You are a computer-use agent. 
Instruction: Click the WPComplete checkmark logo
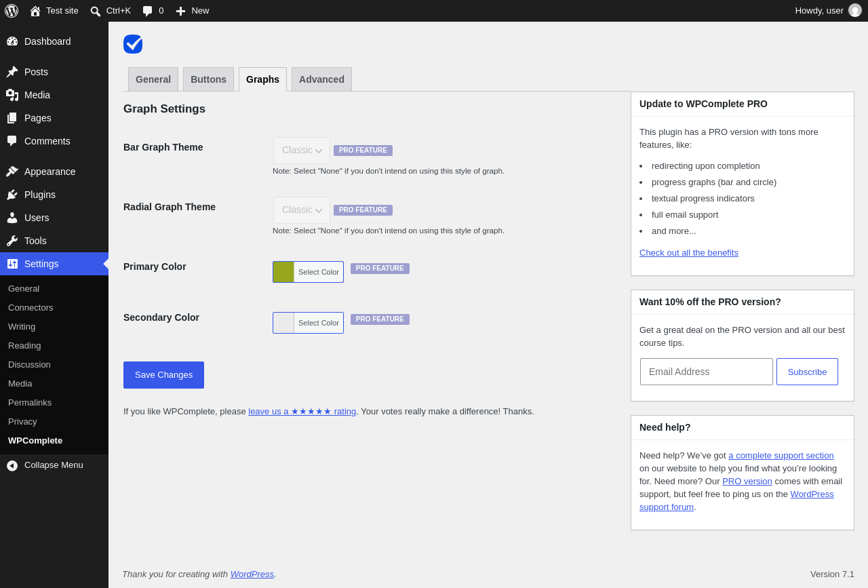coord(133,44)
